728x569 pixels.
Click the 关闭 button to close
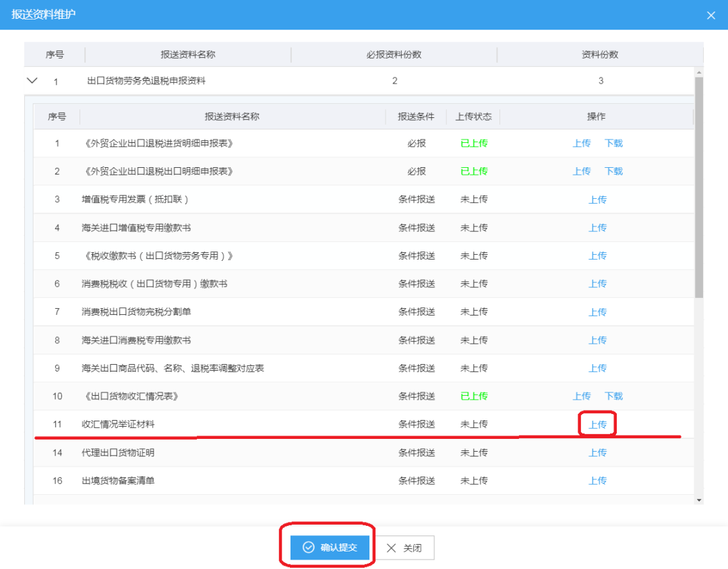coord(405,547)
